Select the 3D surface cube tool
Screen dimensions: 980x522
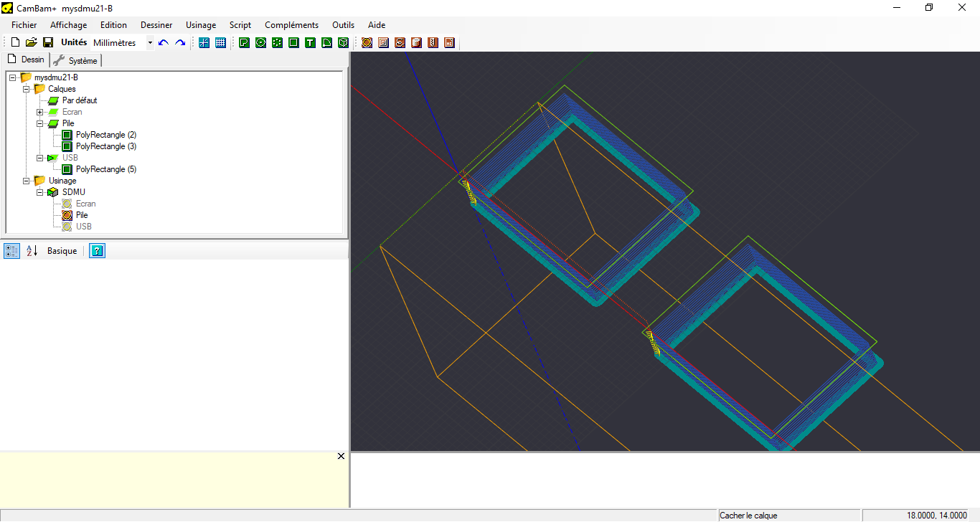point(343,43)
